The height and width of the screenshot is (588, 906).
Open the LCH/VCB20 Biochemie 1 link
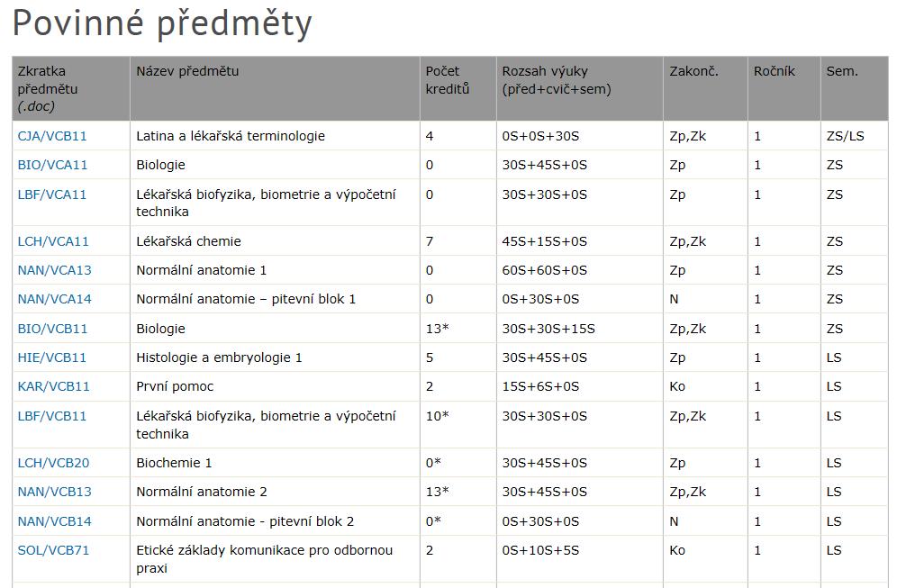(x=54, y=463)
